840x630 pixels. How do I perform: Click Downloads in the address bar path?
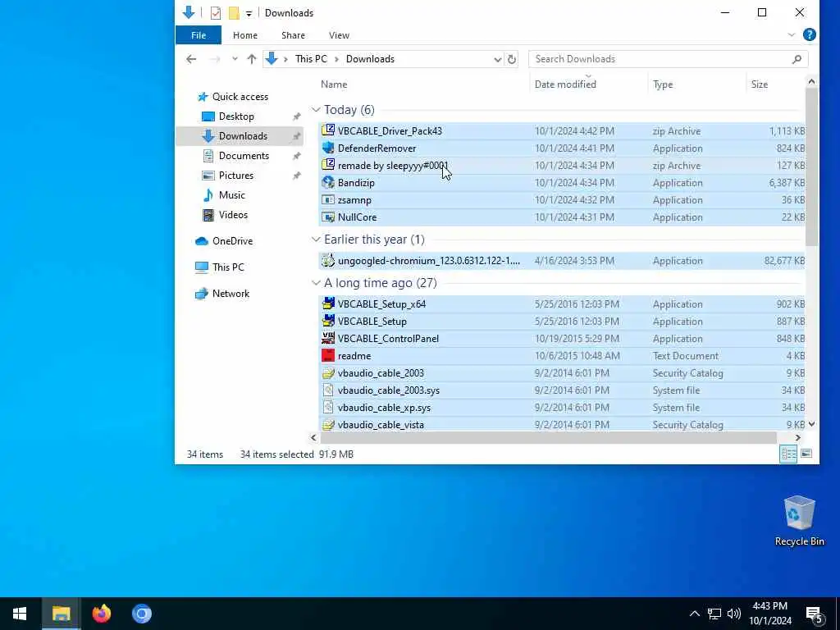click(x=370, y=59)
